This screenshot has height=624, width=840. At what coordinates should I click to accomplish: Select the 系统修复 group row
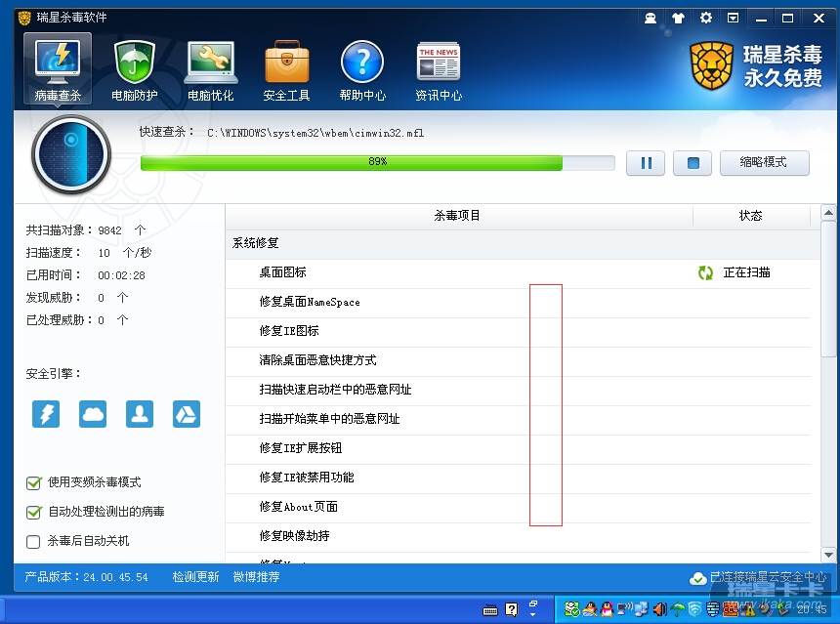[523, 243]
